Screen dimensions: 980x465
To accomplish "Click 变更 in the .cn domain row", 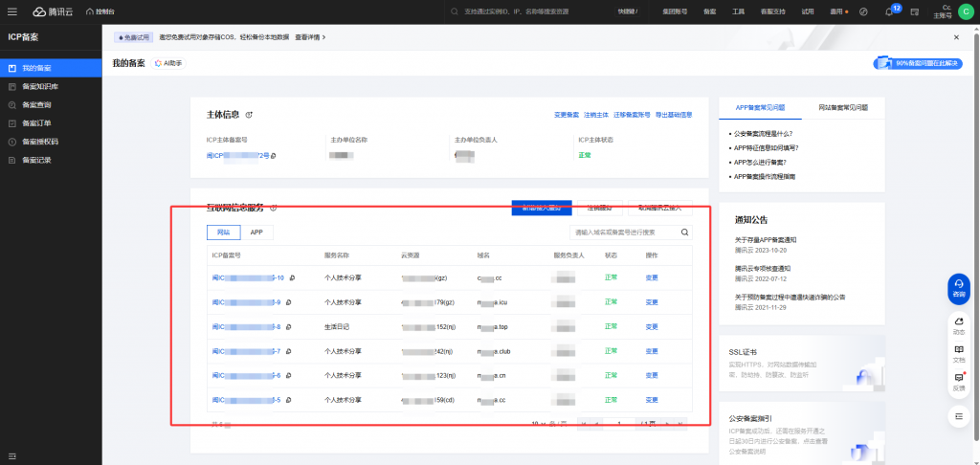I will tap(652, 376).
